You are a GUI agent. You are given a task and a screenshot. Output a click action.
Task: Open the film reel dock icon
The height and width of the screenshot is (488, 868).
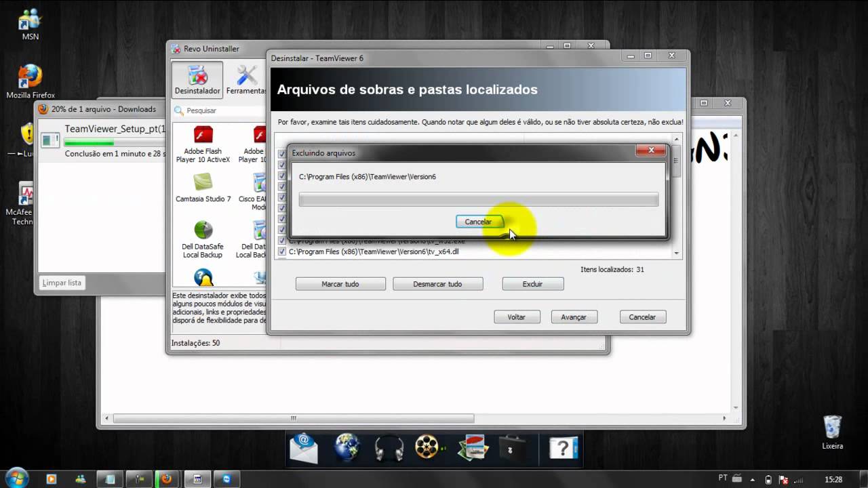tap(429, 447)
